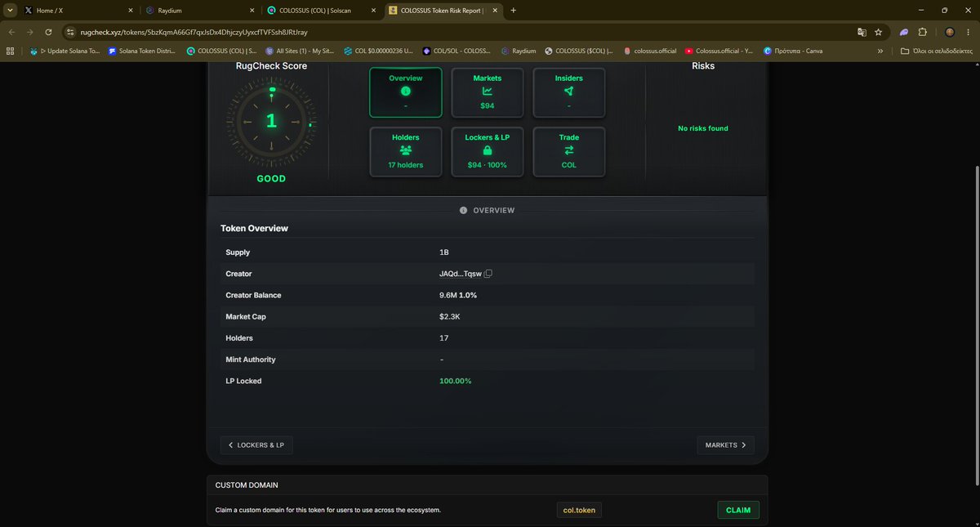Select the LP Locked 100.00% value
The height and width of the screenshot is (527, 980).
point(455,381)
